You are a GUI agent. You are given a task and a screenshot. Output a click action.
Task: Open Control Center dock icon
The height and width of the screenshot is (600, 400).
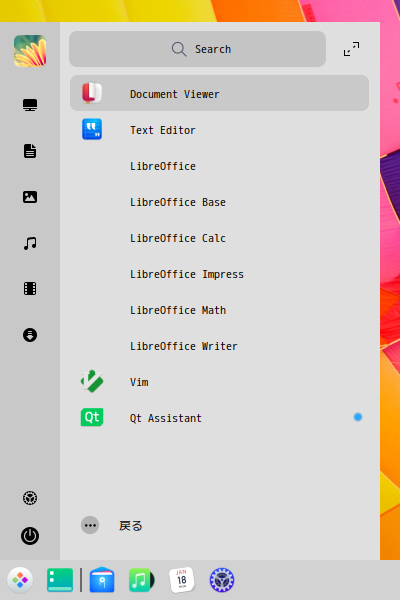tap(222, 580)
